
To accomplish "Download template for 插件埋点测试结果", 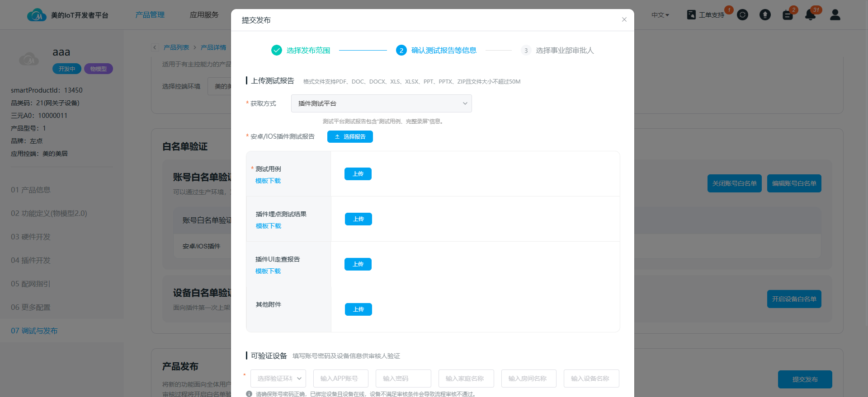I will click(x=268, y=226).
